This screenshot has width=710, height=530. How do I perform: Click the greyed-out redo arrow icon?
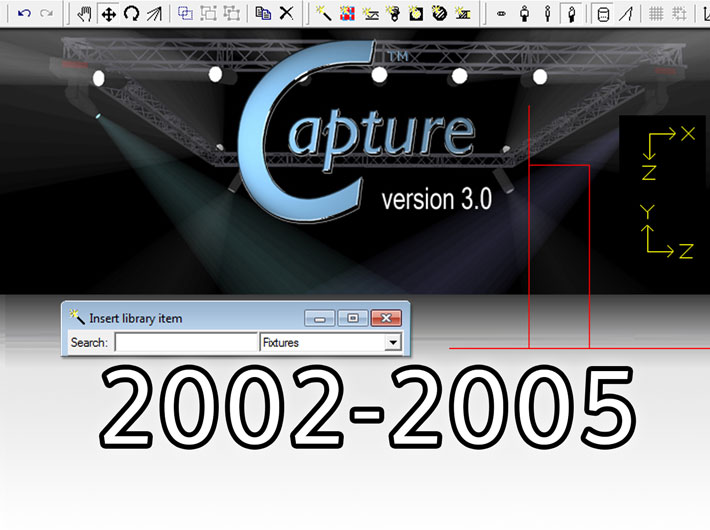(46, 13)
